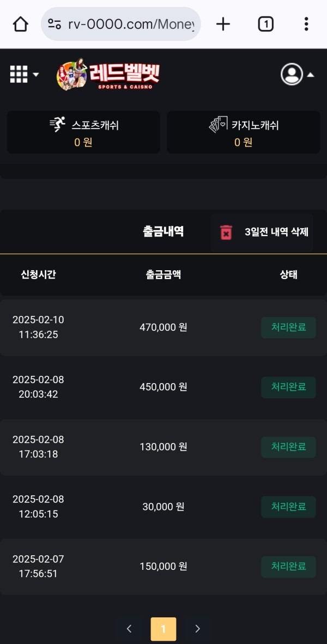Expand the user profile menu
The width and height of the screenshot is (327, 644).
[x=297, y=75]
